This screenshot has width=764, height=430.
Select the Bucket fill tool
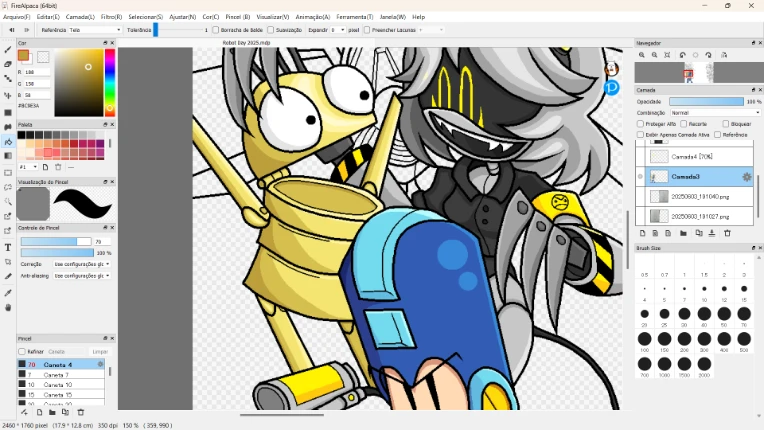8,142
